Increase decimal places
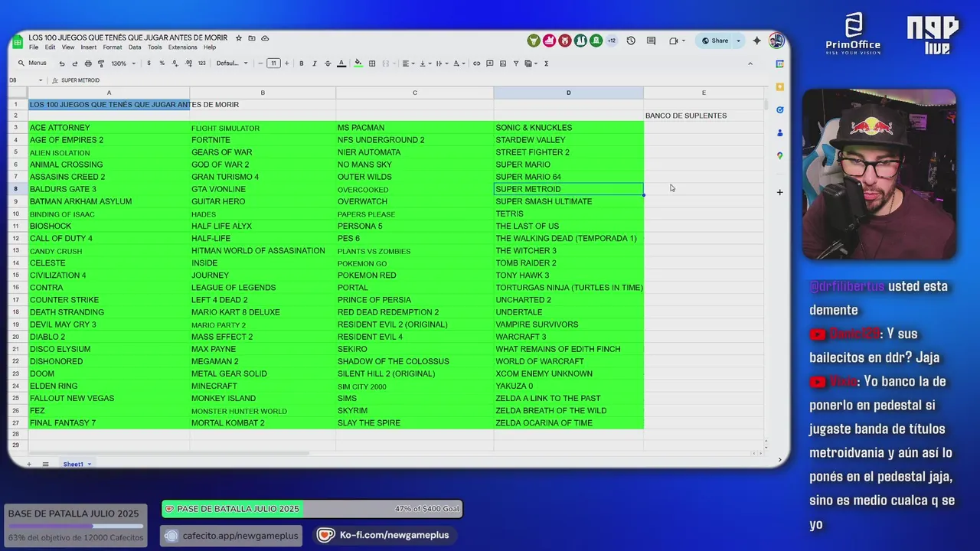The height and width of the screenshot is (551, 980). tap(188, 64)
